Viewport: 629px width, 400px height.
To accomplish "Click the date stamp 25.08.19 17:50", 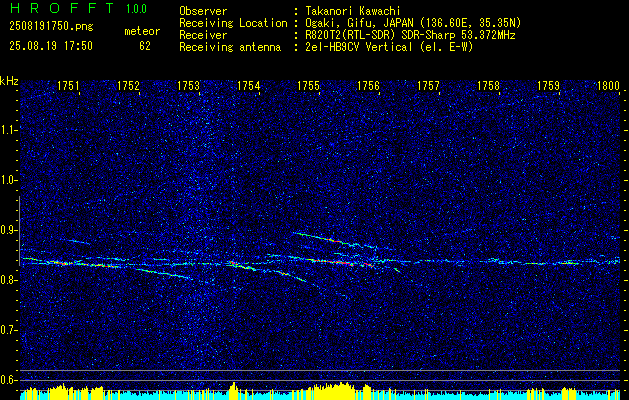I will coord(51,46).
